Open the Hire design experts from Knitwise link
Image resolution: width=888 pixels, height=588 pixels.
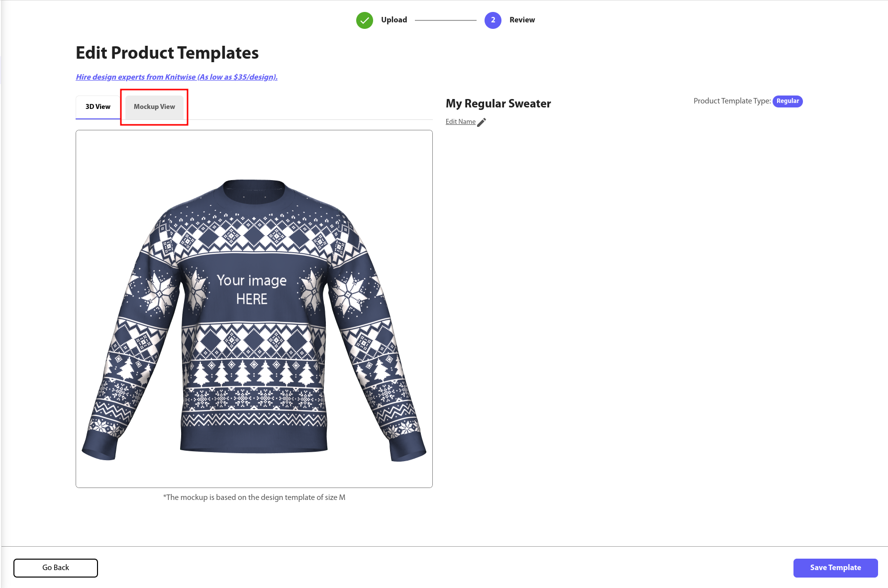pyautogui.click(x=177, y=77)
